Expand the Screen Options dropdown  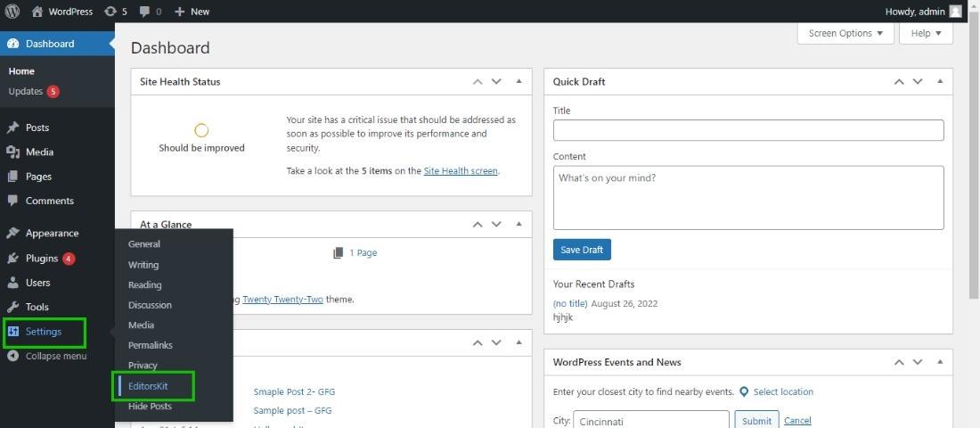click(x=845, y=33)
